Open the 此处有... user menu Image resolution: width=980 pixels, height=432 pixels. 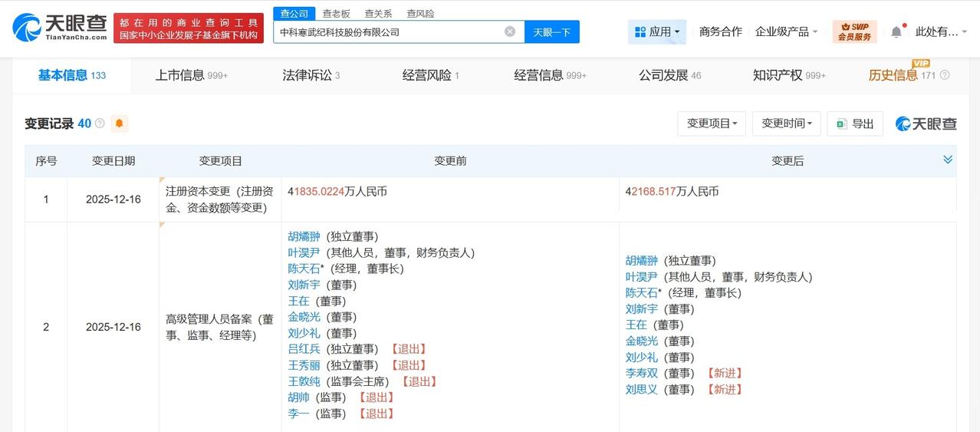pyautogui.click(x=941, y=31)
